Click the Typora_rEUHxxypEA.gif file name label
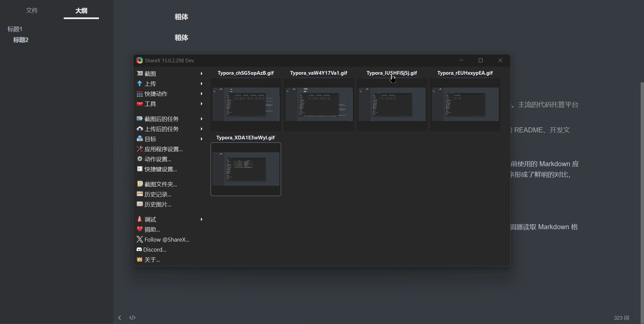This screenshot has height=324, width=644. pos(465,73)
